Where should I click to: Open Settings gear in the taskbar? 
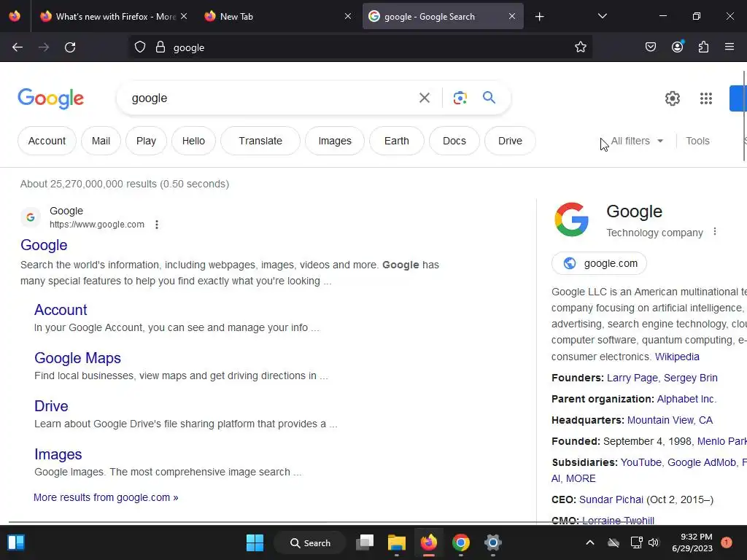coord(493,542)
